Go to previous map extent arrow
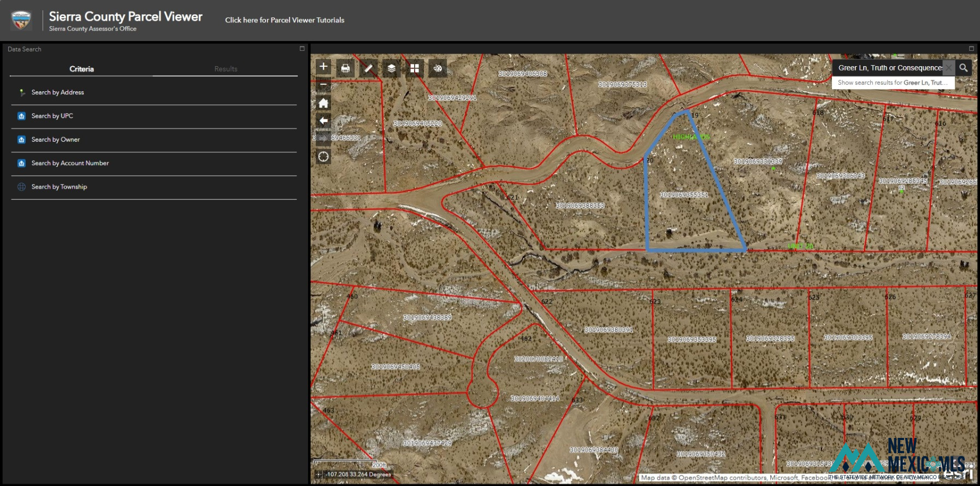The width and height of the screenshot is (980, 486). point(323,121)
